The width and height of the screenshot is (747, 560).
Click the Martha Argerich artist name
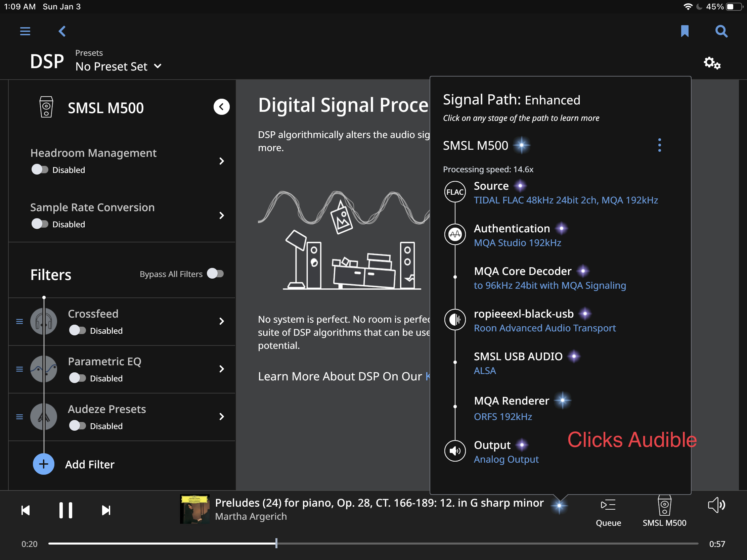(251, 516)
